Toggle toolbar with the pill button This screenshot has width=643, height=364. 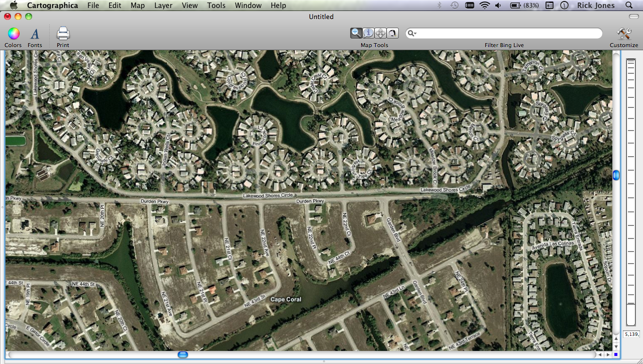tap(634, 17)
